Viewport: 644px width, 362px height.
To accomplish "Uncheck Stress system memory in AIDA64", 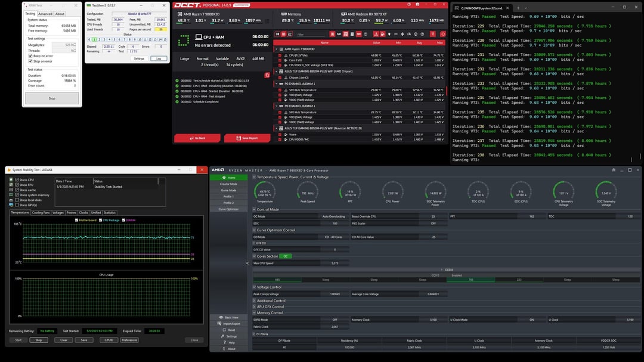I will 17,195.
